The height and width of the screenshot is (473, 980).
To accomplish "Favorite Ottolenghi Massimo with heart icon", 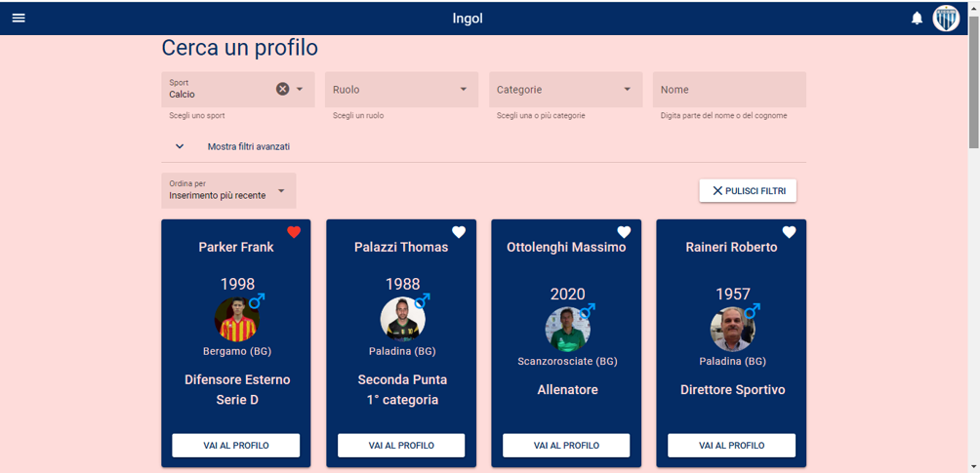I will tap(624, 232).
